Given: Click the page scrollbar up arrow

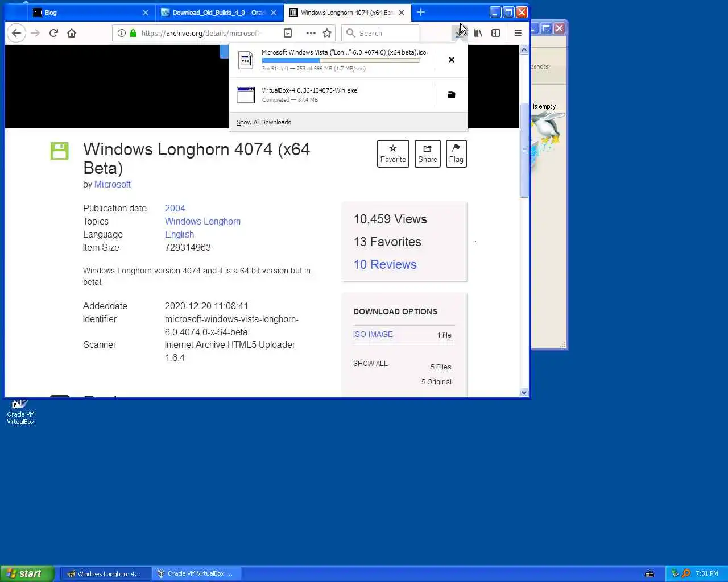Looking at the screenshot, I should click(x=524, y=49).
